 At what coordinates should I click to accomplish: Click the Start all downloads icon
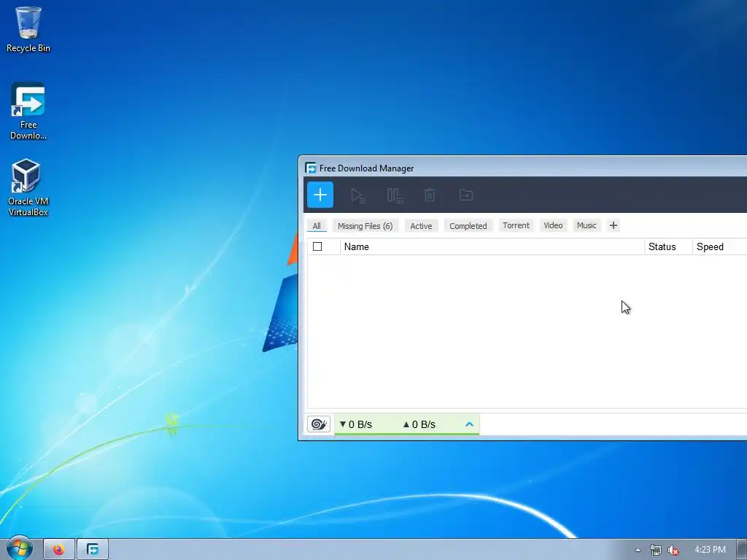(x=357, y=195)
